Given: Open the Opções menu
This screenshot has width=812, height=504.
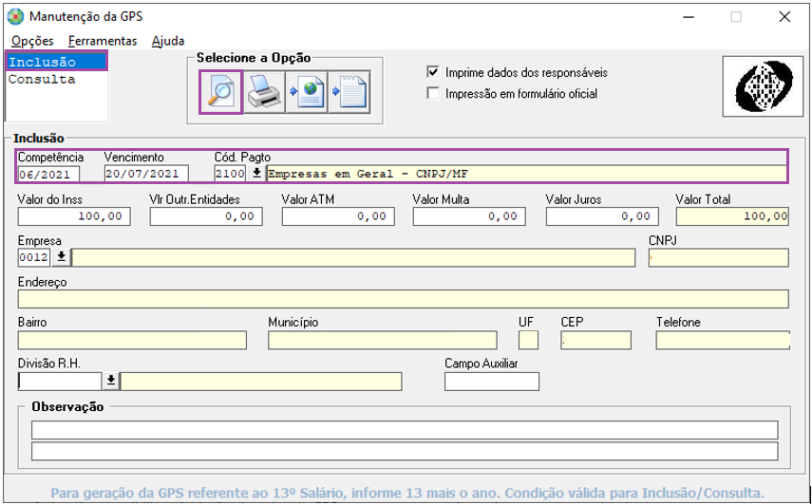Looking at the screenshot, I should (32, 41).
